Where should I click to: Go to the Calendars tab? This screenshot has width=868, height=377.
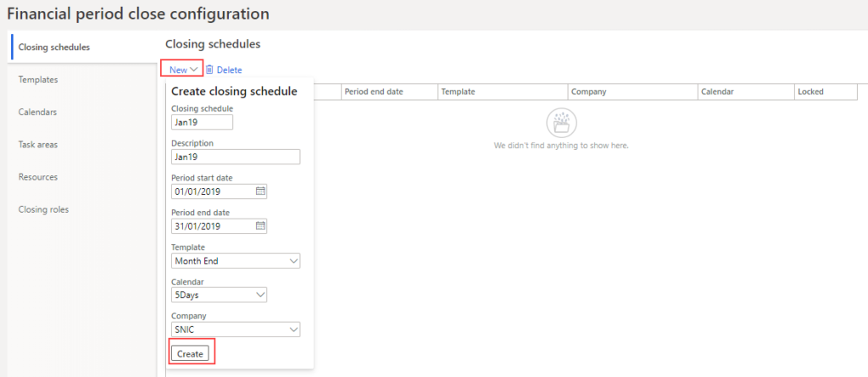pos(38,112)
